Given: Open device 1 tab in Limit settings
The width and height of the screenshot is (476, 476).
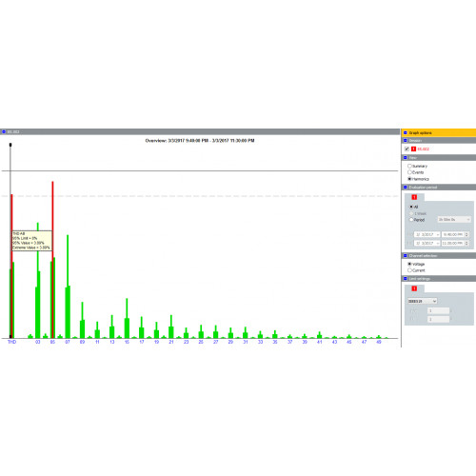Looking at the screenshot, I should [414, 288].
